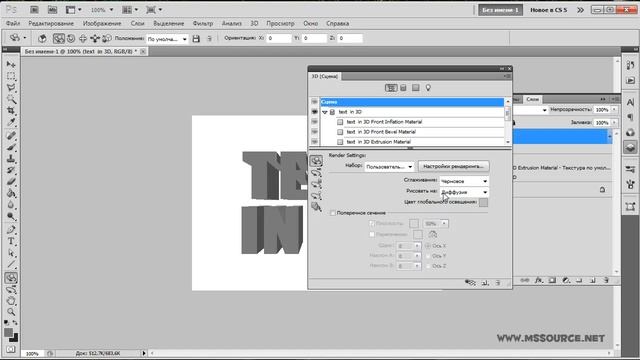Select the History Brush tool
Viewport: 640px width, 360px height.
11,170
